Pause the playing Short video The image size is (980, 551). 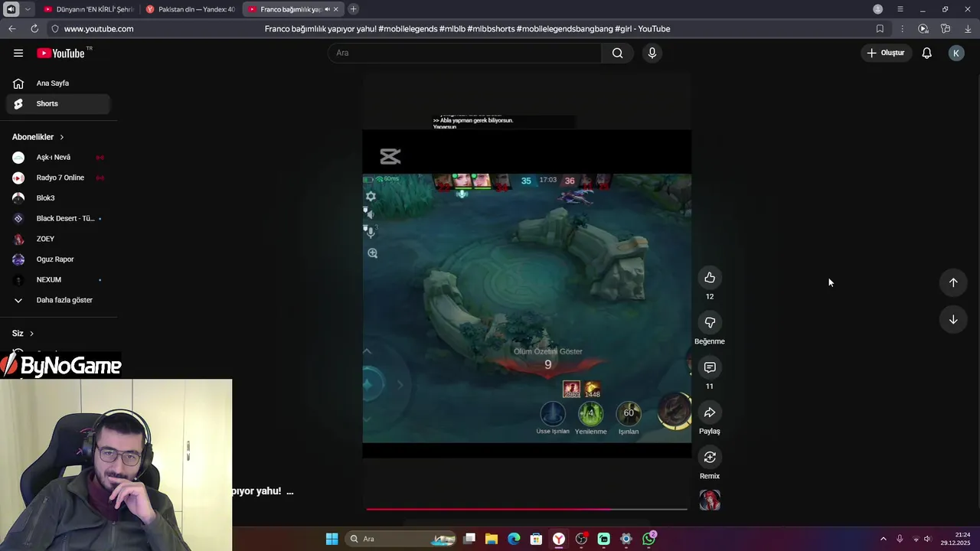[527, 294]
